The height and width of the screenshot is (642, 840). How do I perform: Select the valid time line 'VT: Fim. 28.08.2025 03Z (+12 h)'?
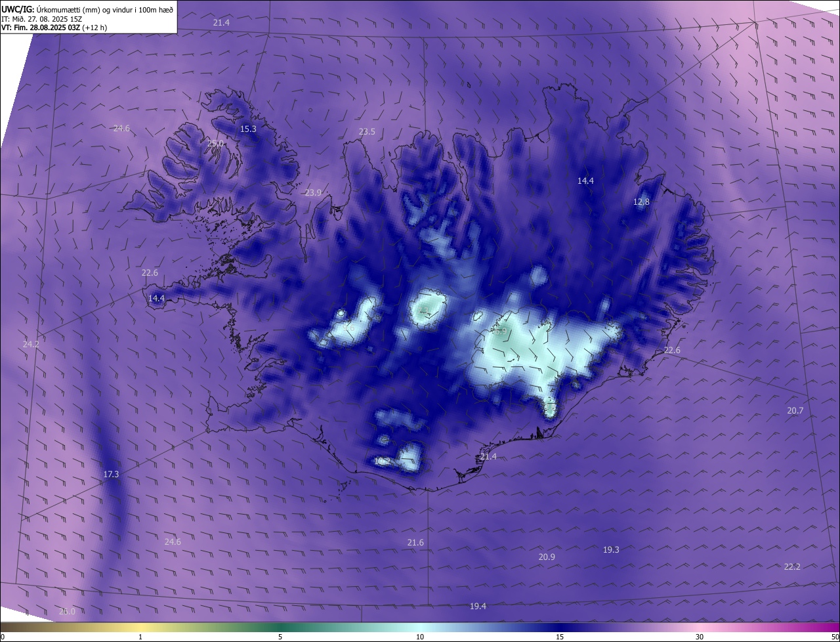tap(54, 28)
